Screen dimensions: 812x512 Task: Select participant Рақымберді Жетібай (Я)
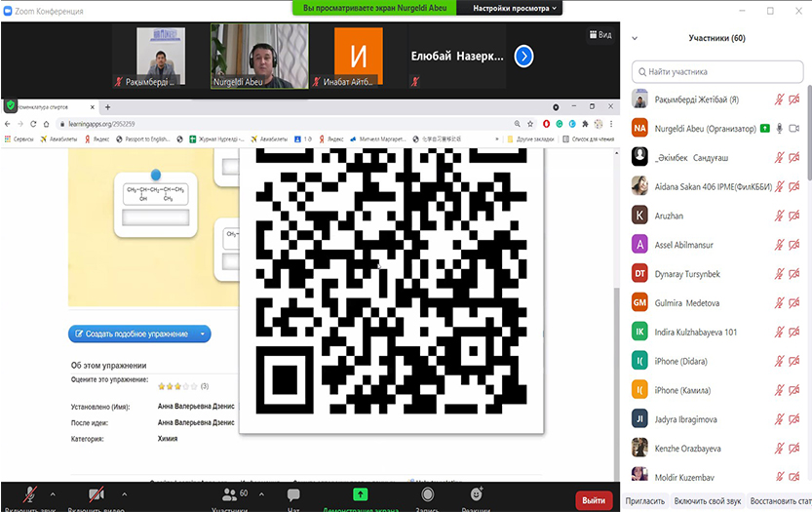pyautogui.click(x=716, y=99)
